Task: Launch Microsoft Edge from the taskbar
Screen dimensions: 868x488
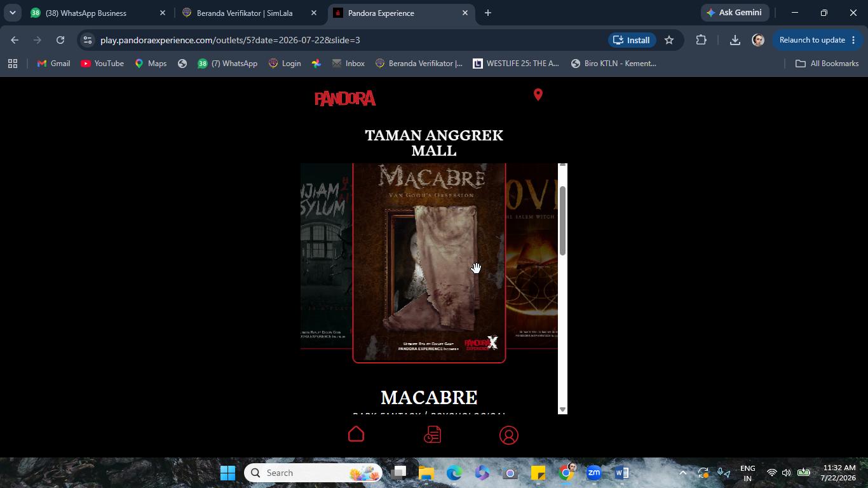Action: [x=454, y=473]
